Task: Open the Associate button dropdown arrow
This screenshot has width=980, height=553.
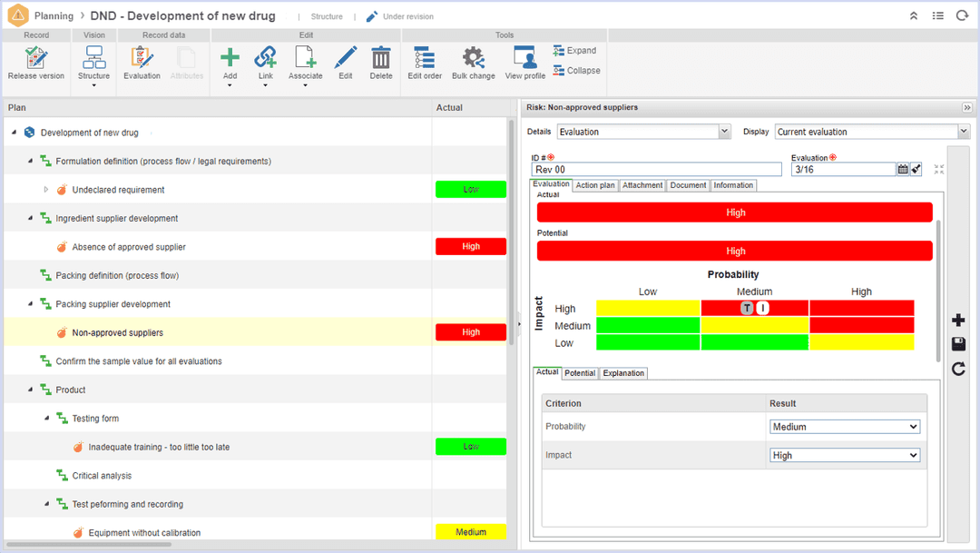Action: pyautogui.click(x=305, y=85)
